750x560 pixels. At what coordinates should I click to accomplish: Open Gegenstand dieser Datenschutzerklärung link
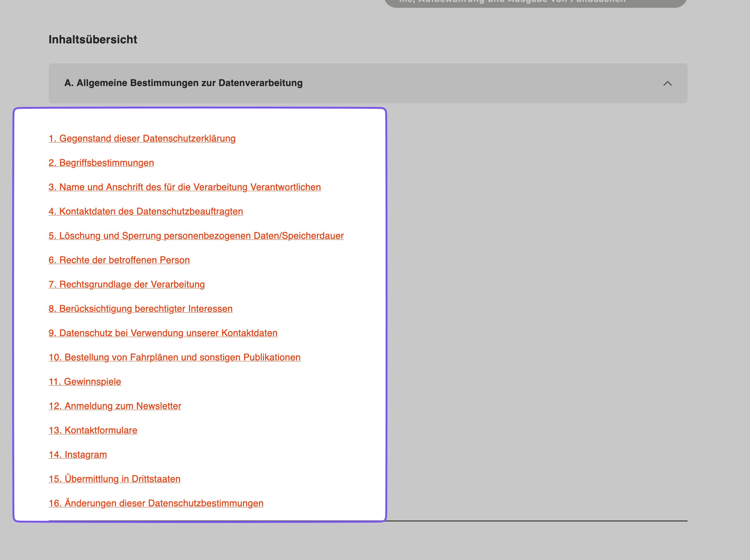click(142, 138)
